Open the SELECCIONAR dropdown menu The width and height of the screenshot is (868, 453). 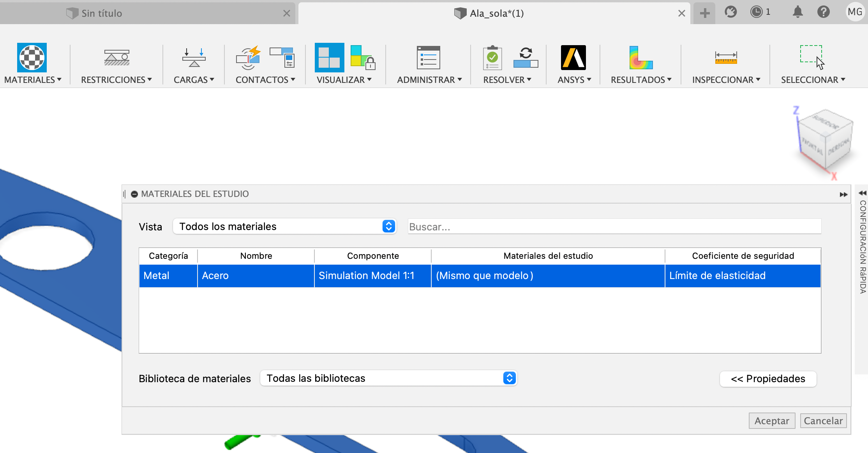click(813, 80)
